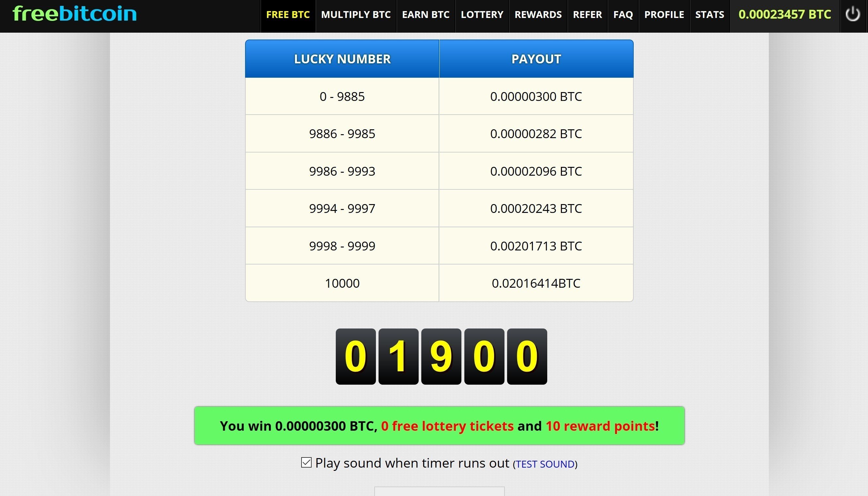Image resolution: width=868 pixels, height=496 pixels.
Task: Log out using the power icon
Action: [x=852, y=14]
